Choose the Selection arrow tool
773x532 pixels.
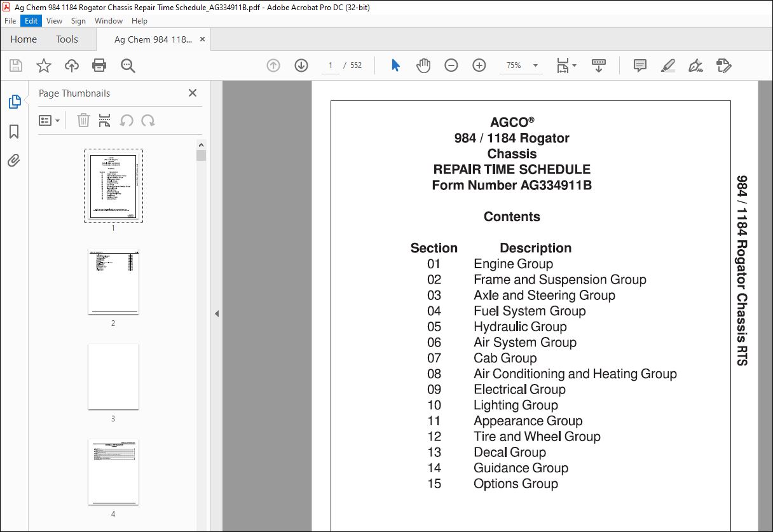coord(395,65)
